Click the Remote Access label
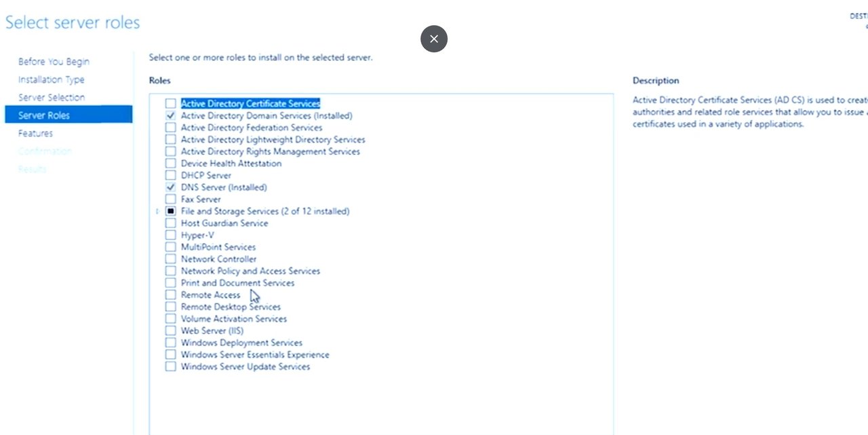The height and width of the screenshot is (435, 868). pyautogui.click(x=210, y=295)
